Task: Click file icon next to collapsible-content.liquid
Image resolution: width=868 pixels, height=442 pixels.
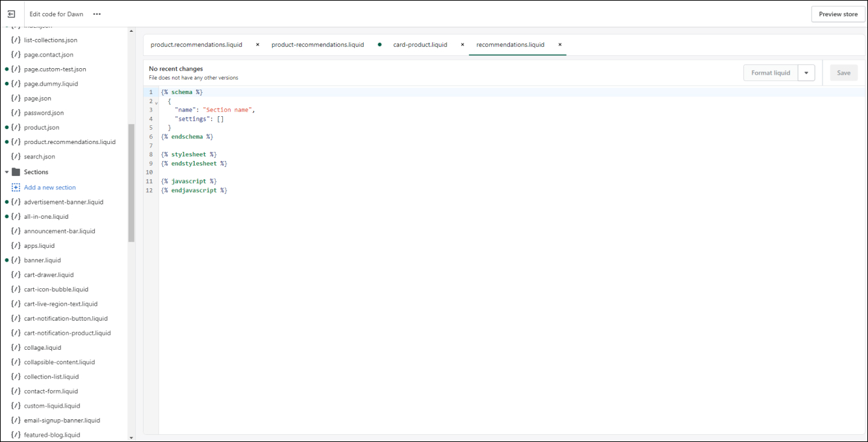Action: [x=16, y=362]
